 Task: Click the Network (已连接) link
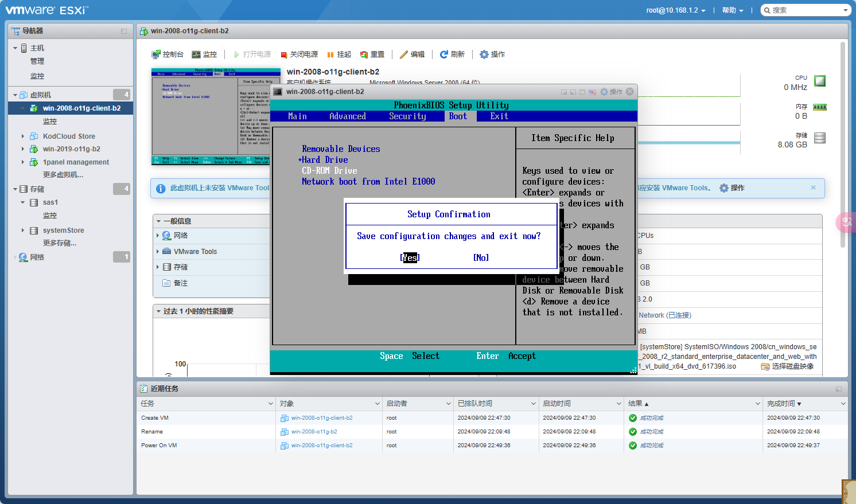click(665, 315)
